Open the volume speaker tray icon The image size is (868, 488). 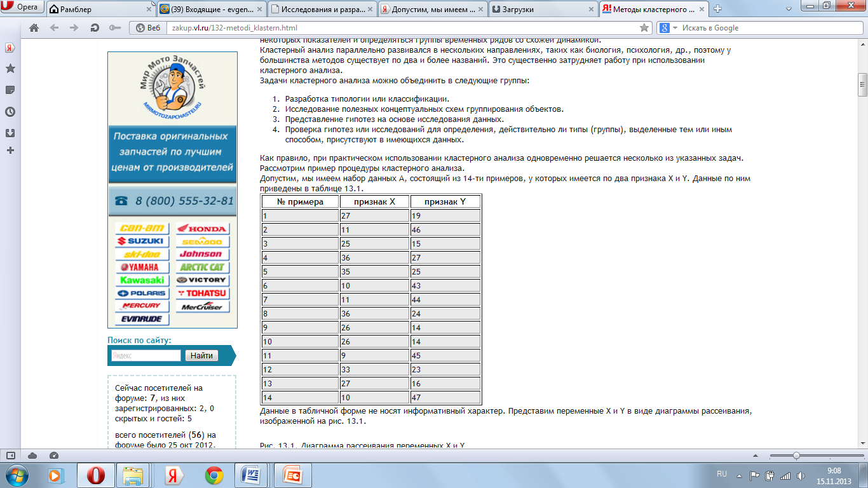click(x=800, y=475)
